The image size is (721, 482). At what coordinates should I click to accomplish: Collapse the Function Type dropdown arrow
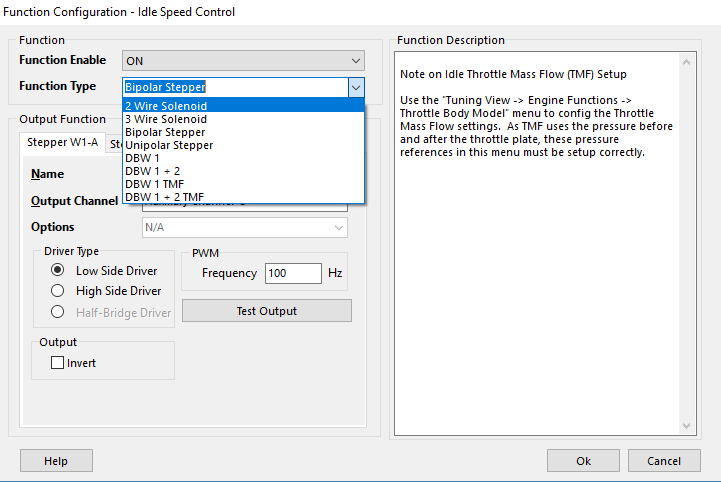coord(356,87)
